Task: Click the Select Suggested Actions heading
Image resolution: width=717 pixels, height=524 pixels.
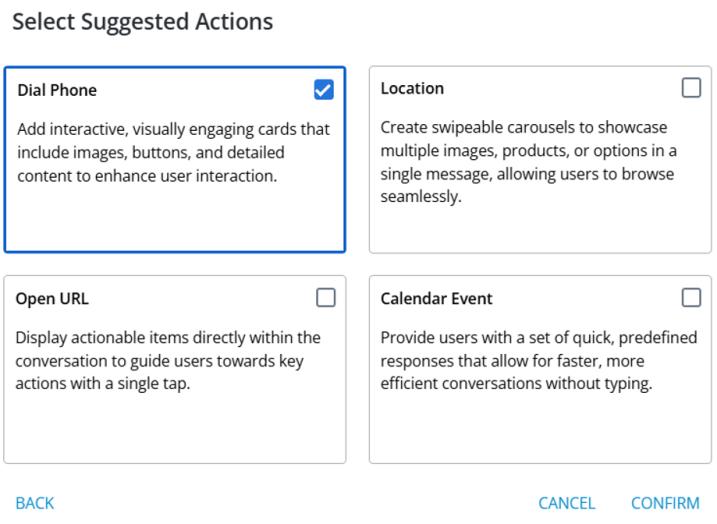Action: click(142, 21)
